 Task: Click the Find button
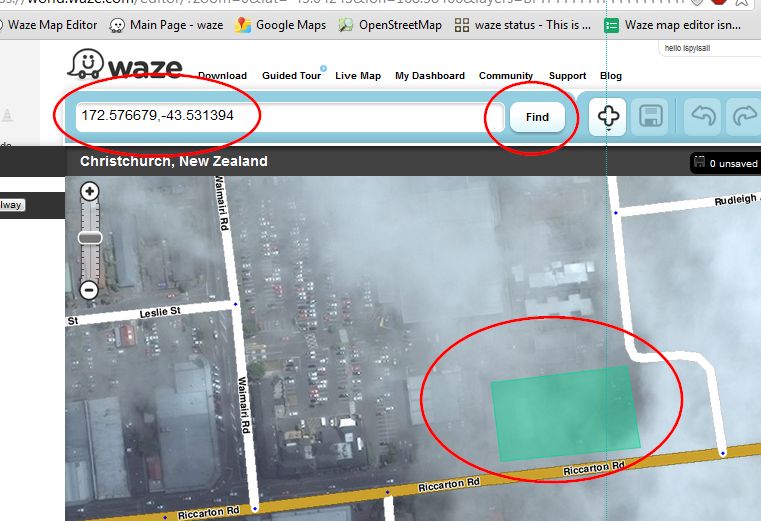click(x=537, y=117)
